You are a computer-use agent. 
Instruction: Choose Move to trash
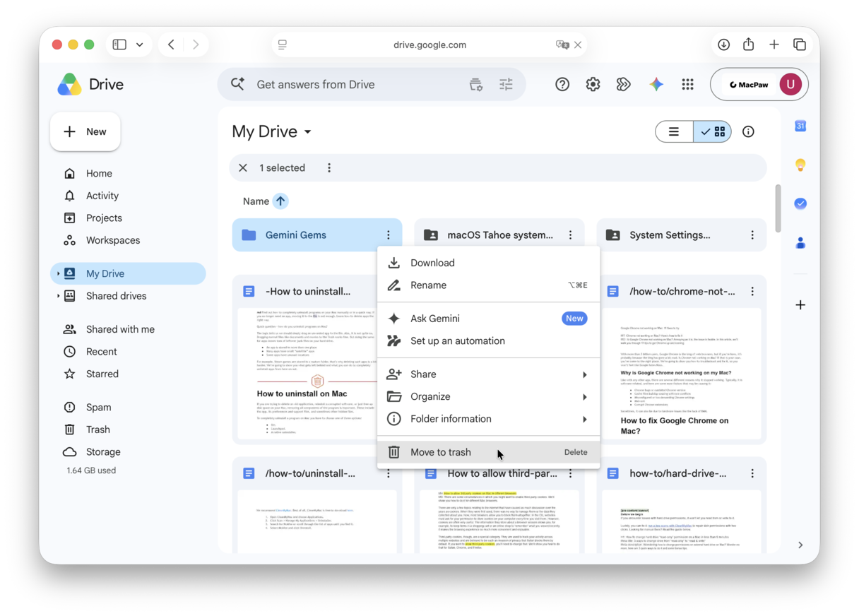pos(489,452)
